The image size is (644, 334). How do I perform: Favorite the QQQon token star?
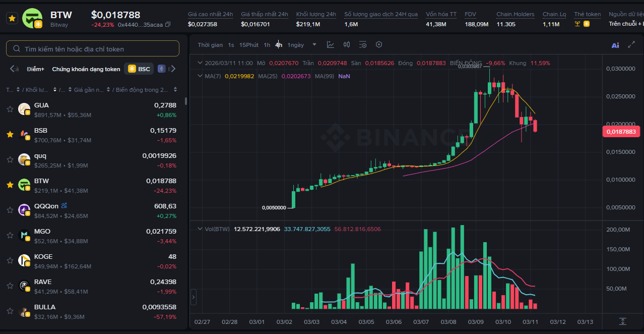pyautogui.click(x=10, y=210)
